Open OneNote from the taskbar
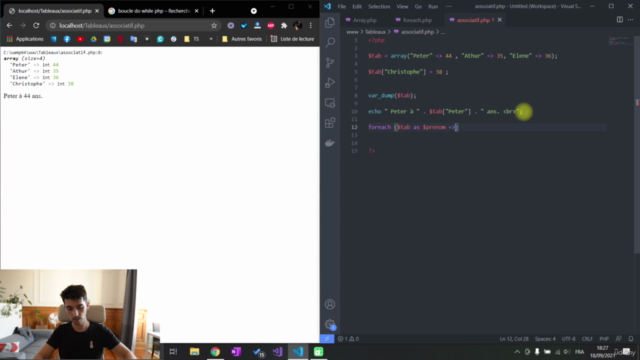The image size is (640, 360). 236,351
